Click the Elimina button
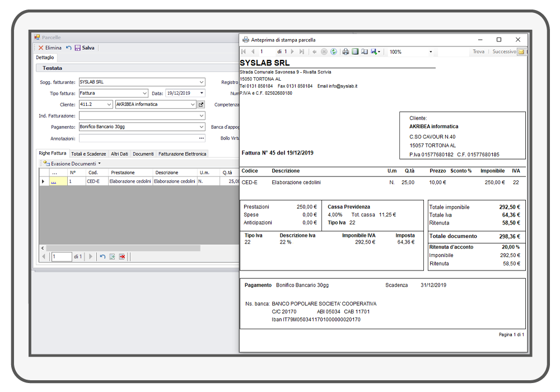The height and width of the screenshot is (392, 560). tap(50, 48)
